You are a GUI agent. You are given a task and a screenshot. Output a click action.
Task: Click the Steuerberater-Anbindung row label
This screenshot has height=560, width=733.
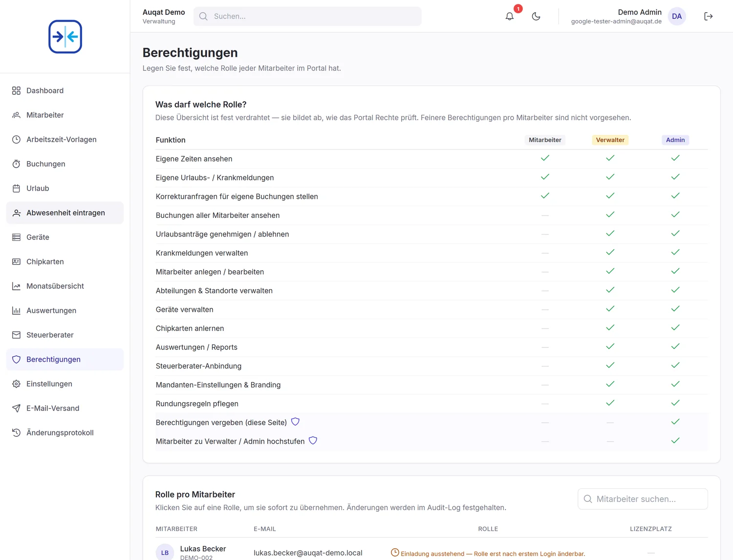[x=198, y=366]
